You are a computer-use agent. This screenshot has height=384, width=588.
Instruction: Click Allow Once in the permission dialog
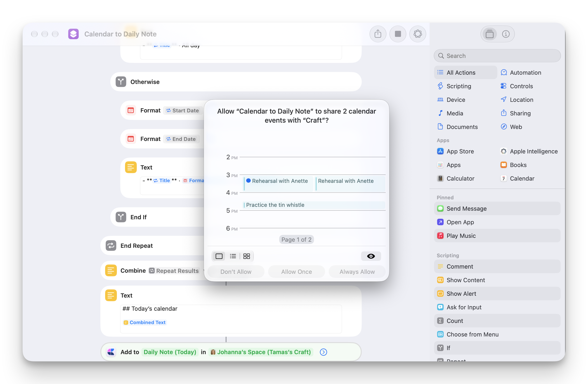point(296,272)
